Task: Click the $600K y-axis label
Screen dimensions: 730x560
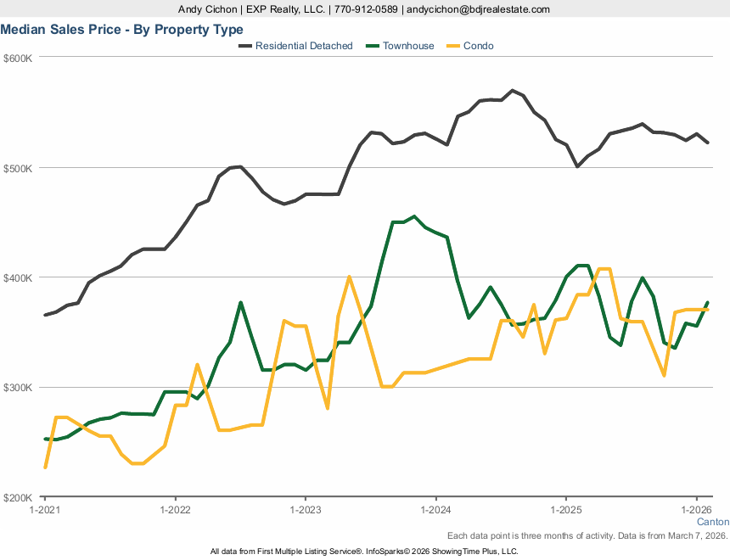Action: pos(18,59)
